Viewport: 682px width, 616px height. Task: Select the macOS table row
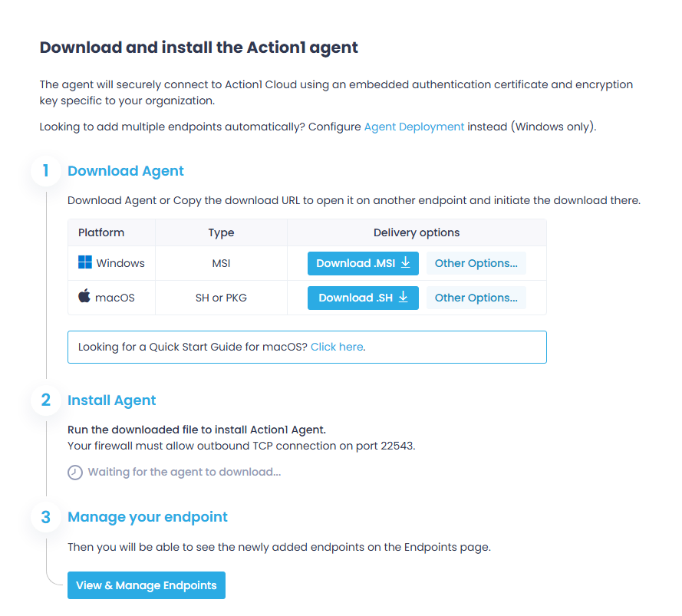click(220, 297)
